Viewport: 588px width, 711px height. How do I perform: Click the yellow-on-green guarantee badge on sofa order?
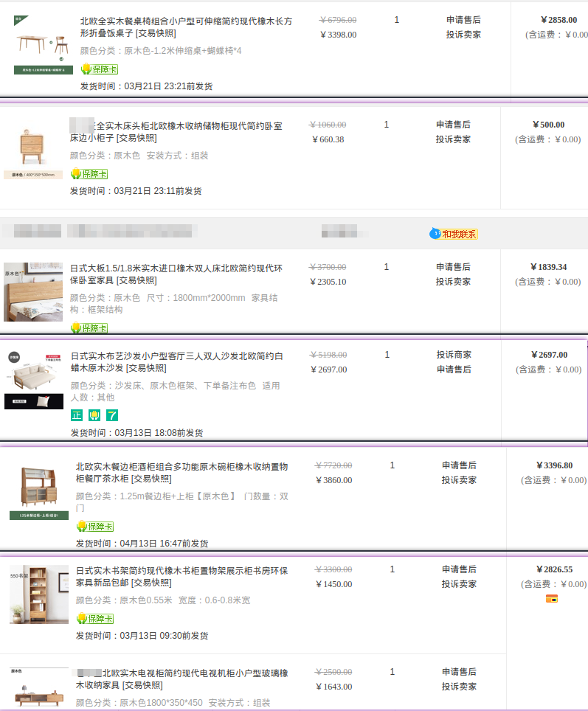(94, 415)
